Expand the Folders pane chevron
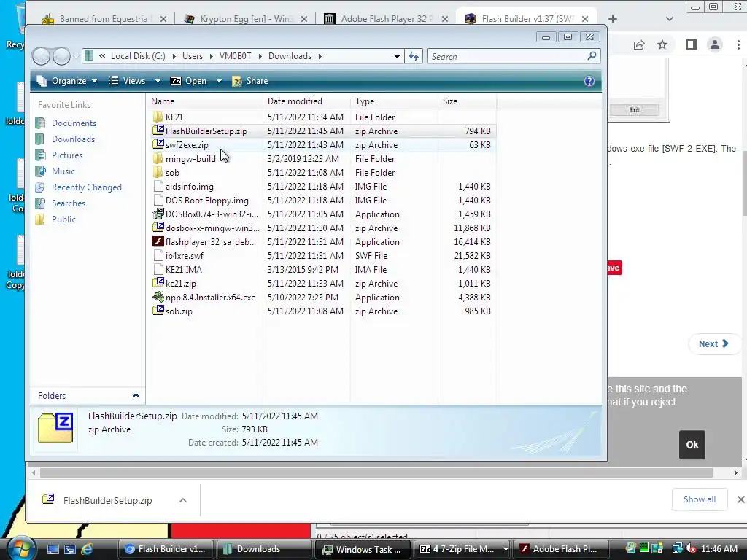 136,396
